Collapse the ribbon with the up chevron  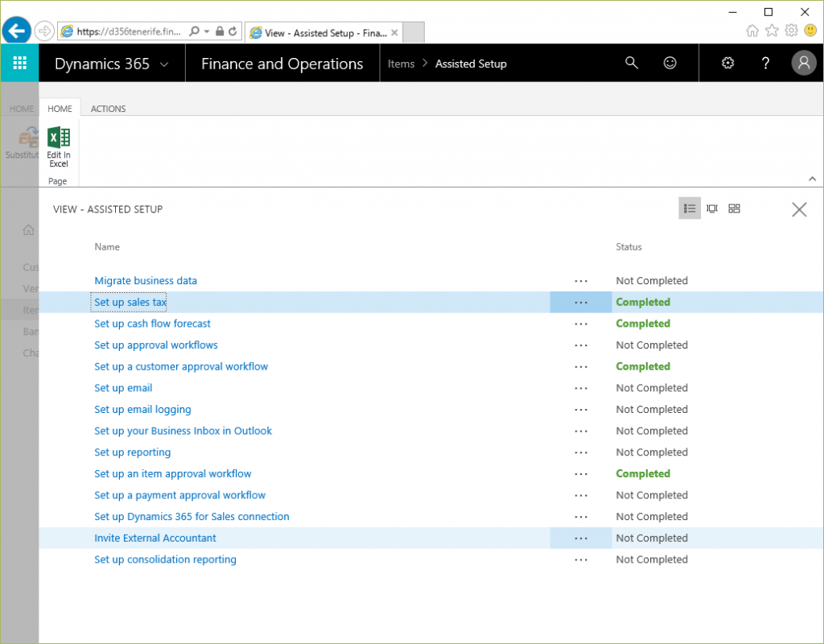click(x=812, y=179)
